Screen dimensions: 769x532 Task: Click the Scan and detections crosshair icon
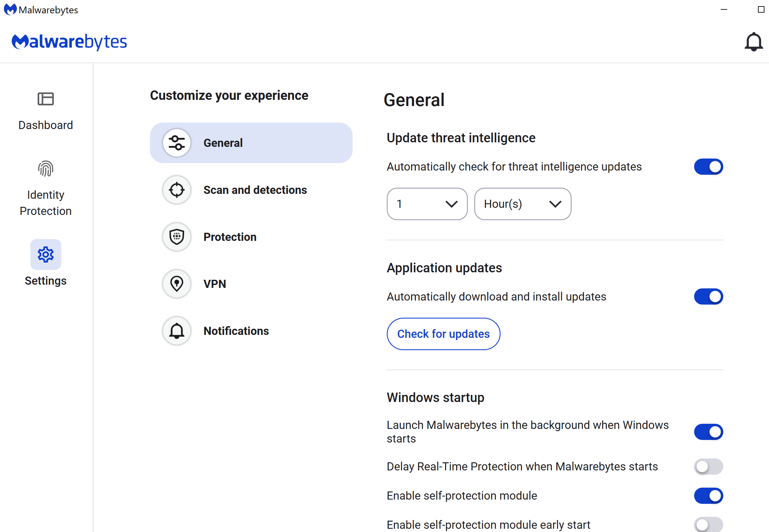177,190
